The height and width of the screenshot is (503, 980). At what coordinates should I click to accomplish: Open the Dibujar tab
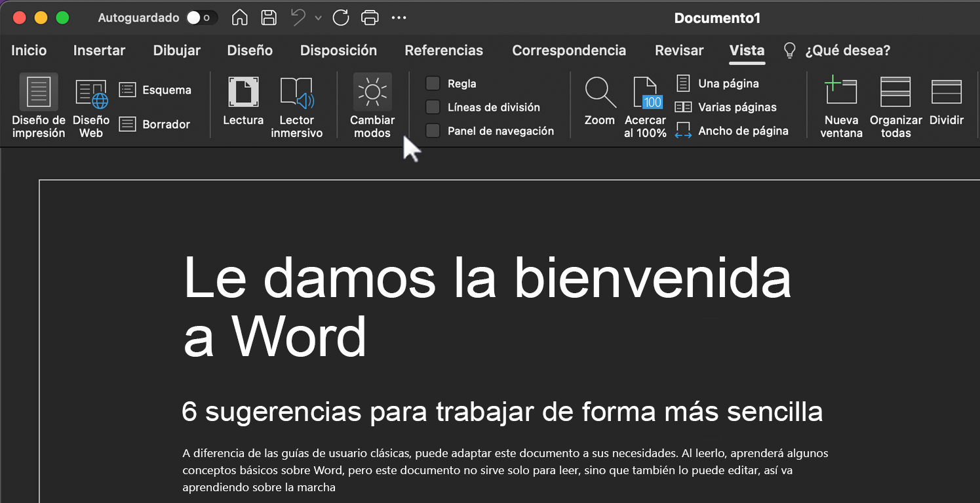[x=177, y=50]
